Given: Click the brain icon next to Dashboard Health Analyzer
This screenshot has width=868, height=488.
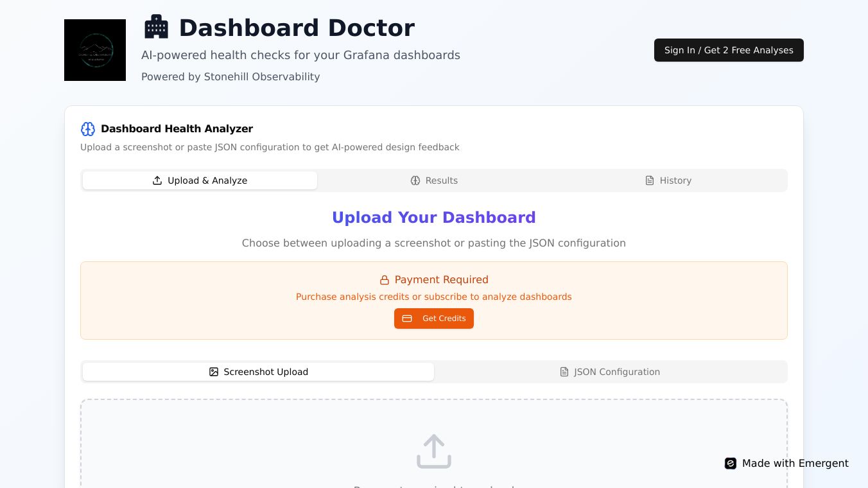Looking at the screenshot, I should 88,129.
